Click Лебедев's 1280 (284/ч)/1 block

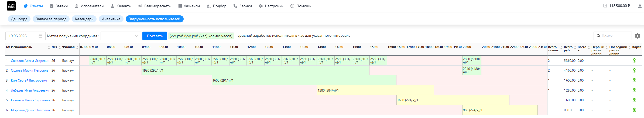point(375,90)
